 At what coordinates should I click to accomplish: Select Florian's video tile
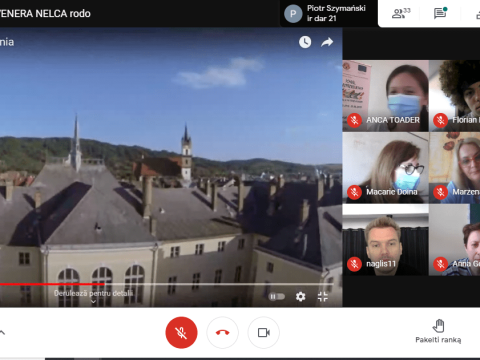(x=455, y=96)
